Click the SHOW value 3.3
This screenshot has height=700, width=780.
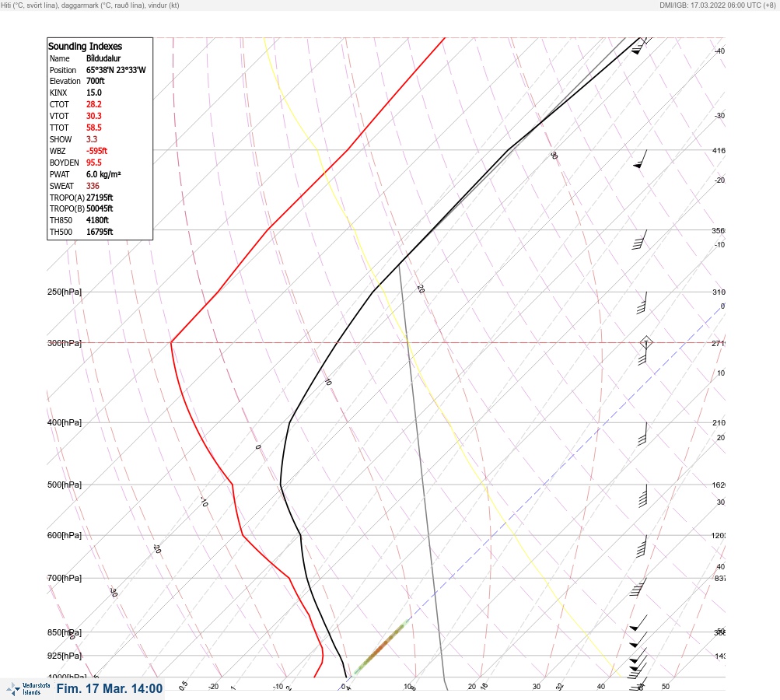(x=92, y=139)
